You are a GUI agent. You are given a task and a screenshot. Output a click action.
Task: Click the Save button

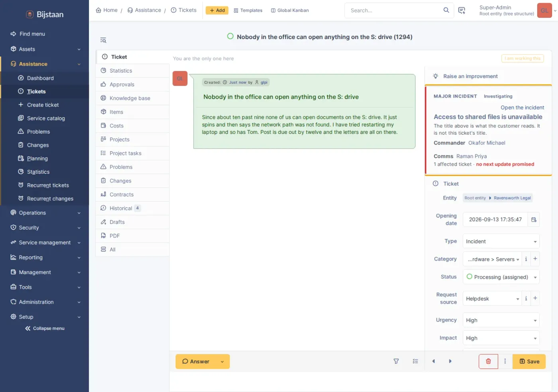coord(529,361)
